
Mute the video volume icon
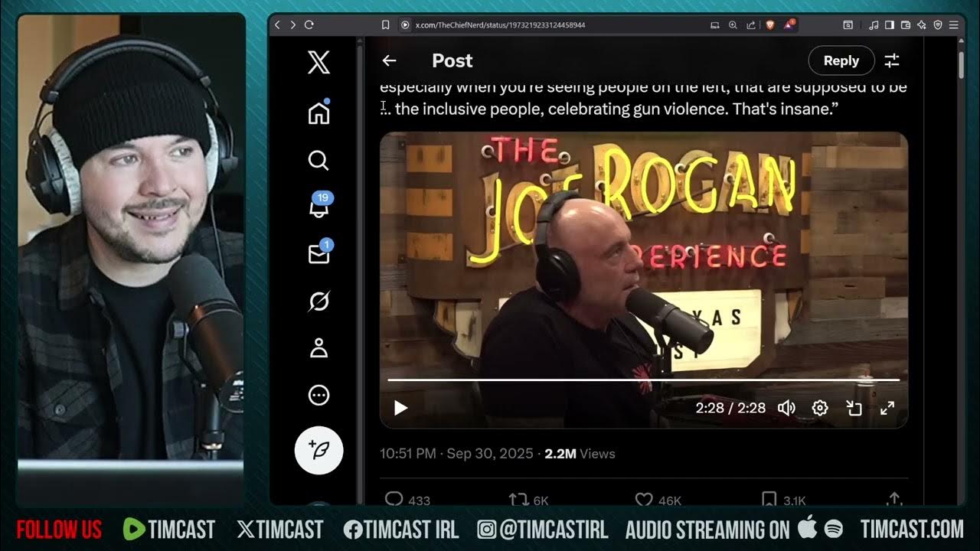coord(786,408)
